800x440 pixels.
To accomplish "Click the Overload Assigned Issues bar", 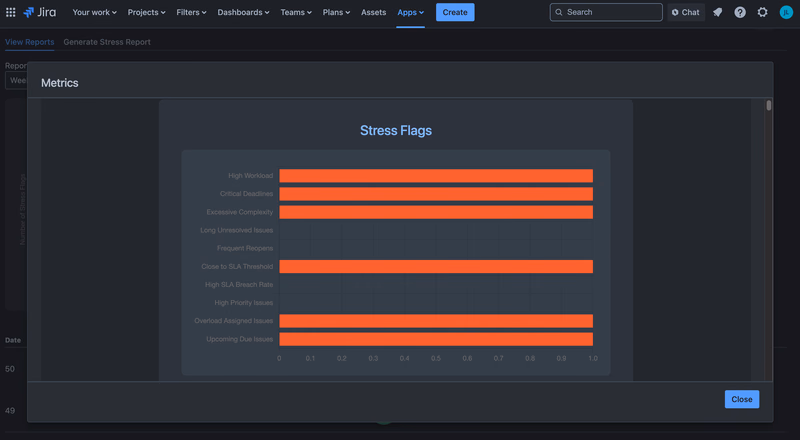I will (436, 321).
